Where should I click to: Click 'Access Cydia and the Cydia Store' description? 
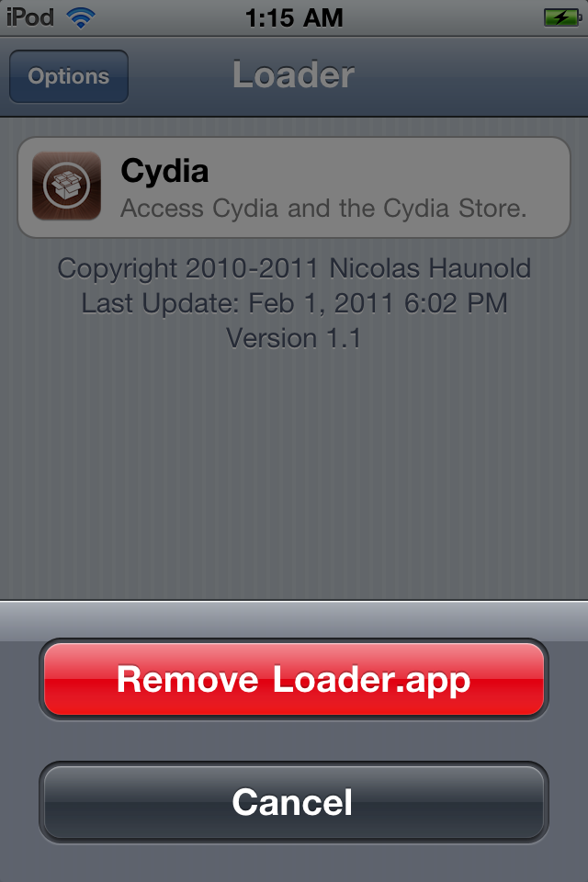pos(323,209)
